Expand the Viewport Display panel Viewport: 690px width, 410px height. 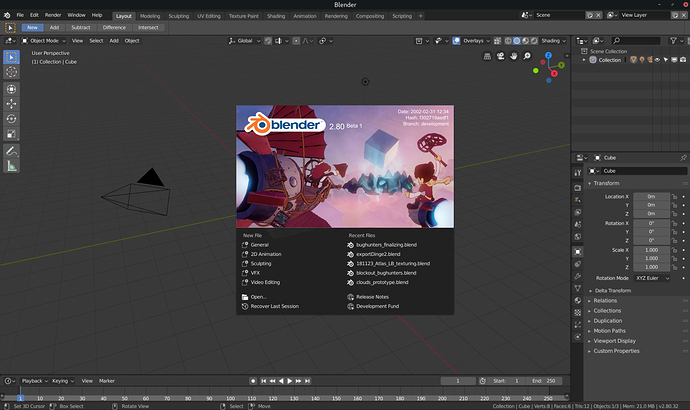[x=612, y=340]
